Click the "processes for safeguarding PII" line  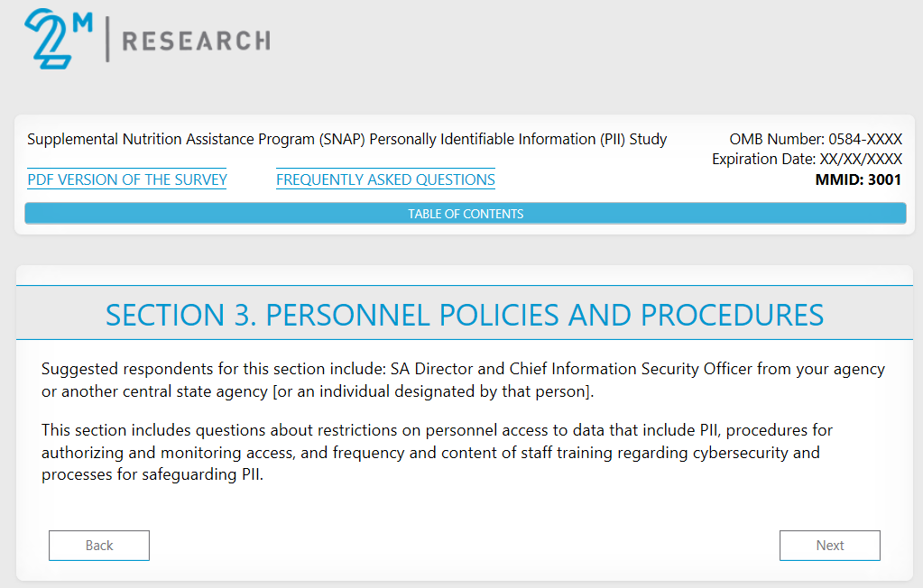tap(152, 475)
